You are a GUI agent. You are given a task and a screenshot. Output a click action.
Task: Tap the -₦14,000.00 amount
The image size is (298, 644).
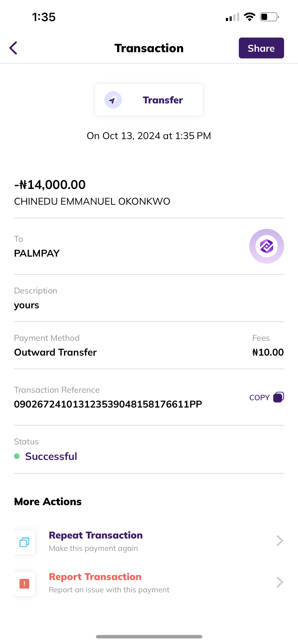point(50,185)
